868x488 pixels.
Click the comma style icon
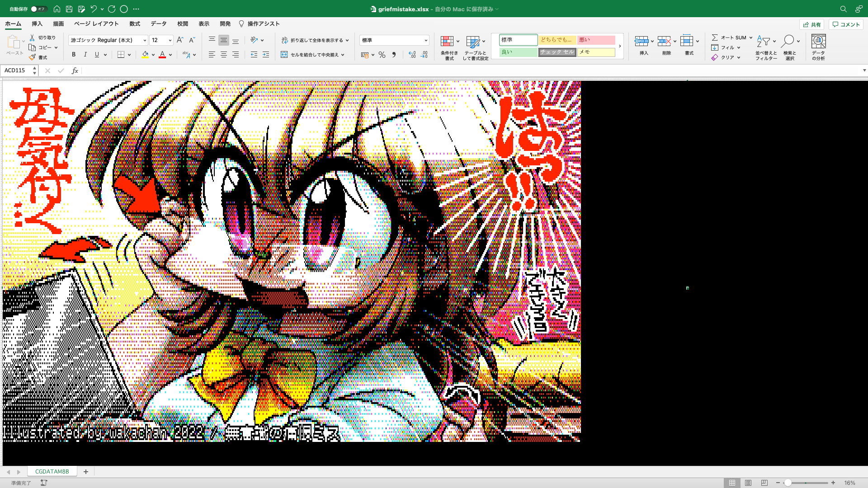pos(394,55)
